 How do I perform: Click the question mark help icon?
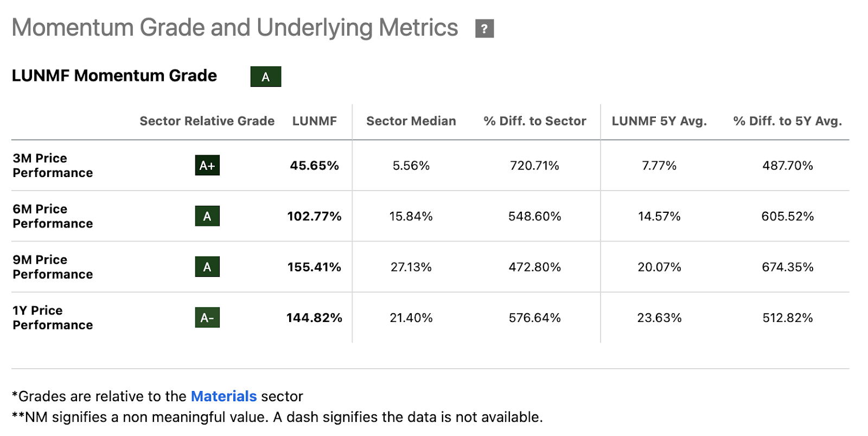[484, 29]
